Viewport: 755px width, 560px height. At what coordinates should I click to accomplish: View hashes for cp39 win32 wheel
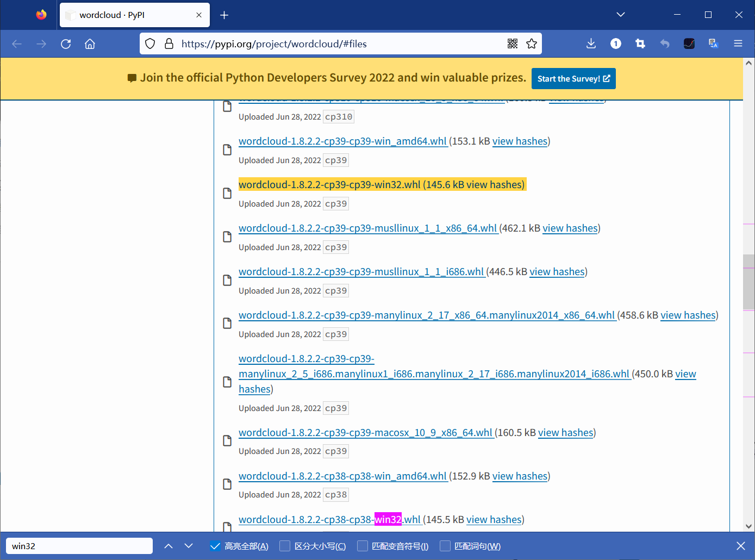click(x=494, y=185)
